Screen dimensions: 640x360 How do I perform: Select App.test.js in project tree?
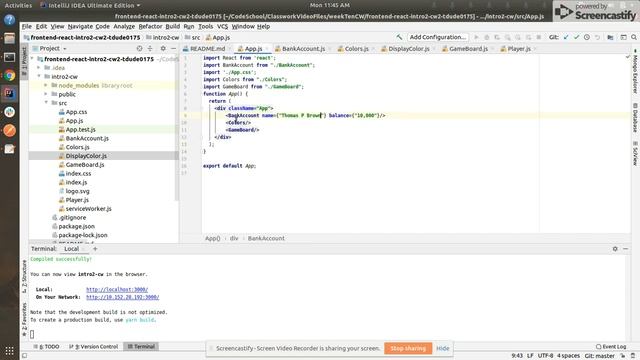80,129
